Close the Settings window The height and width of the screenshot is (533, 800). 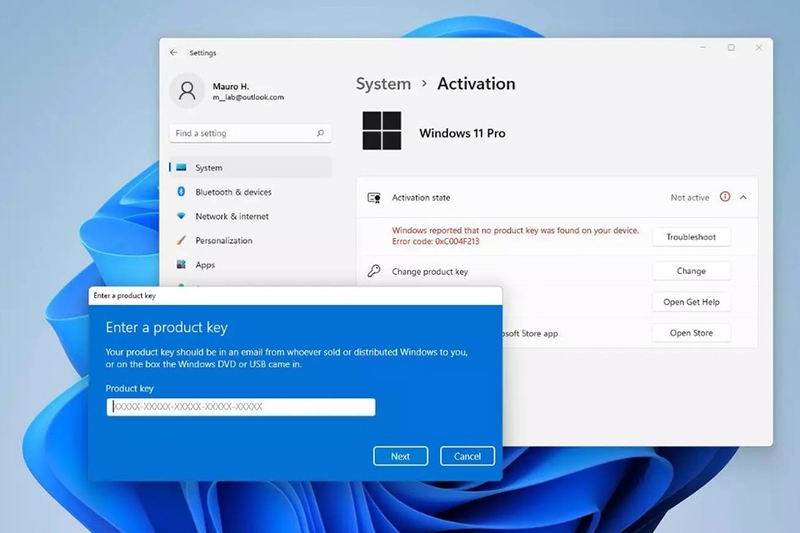click(759, 47)
